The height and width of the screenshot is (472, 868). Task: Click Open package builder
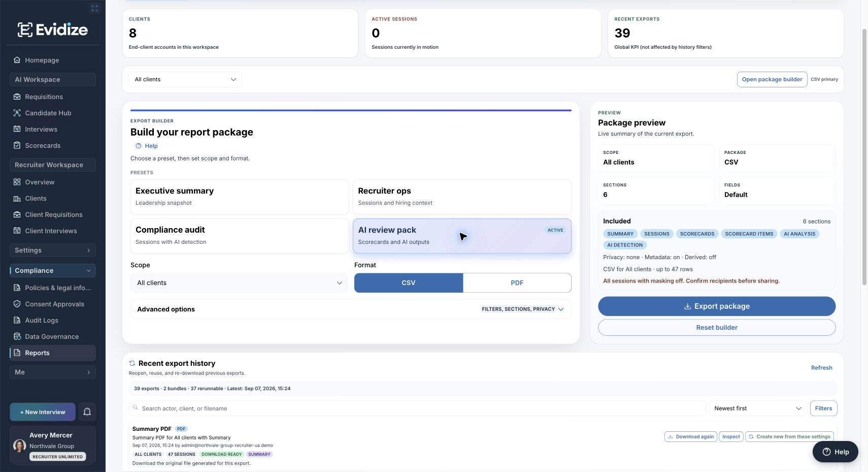pos(772,79)
